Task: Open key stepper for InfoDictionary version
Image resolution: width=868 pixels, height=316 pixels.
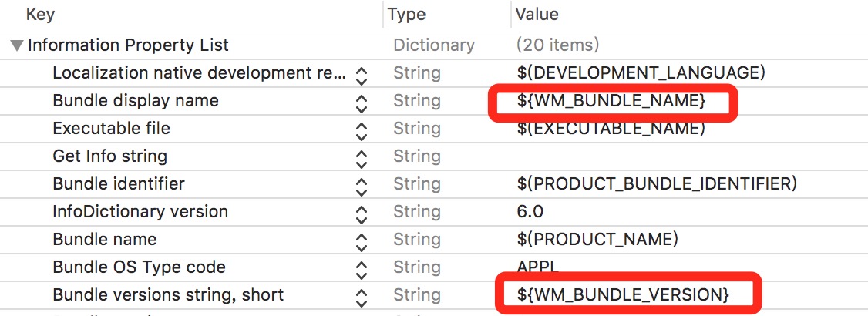Action: pos(362,213)
